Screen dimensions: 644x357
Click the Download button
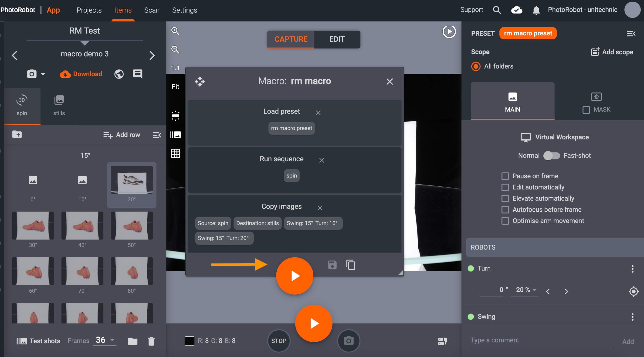click(x=81, y=74)
